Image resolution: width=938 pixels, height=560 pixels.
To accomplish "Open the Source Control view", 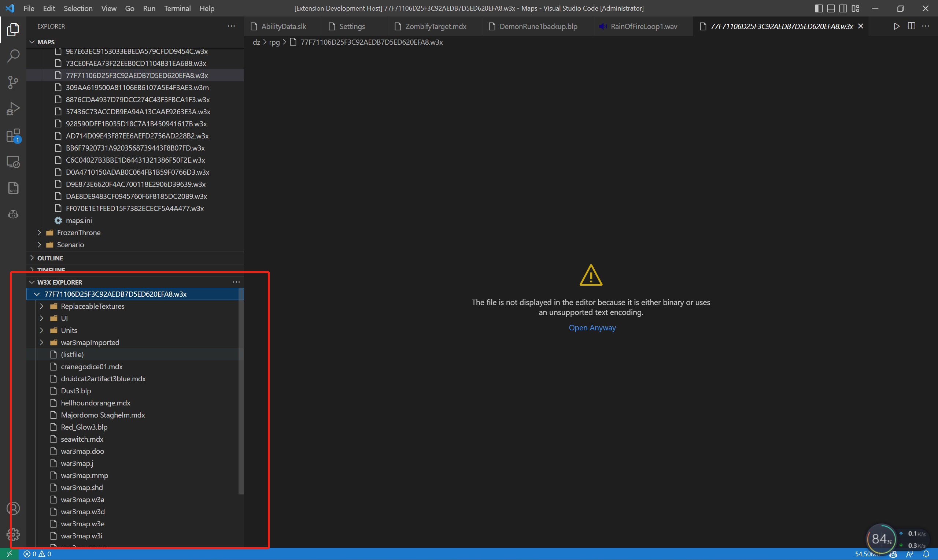I will point(13,82).
